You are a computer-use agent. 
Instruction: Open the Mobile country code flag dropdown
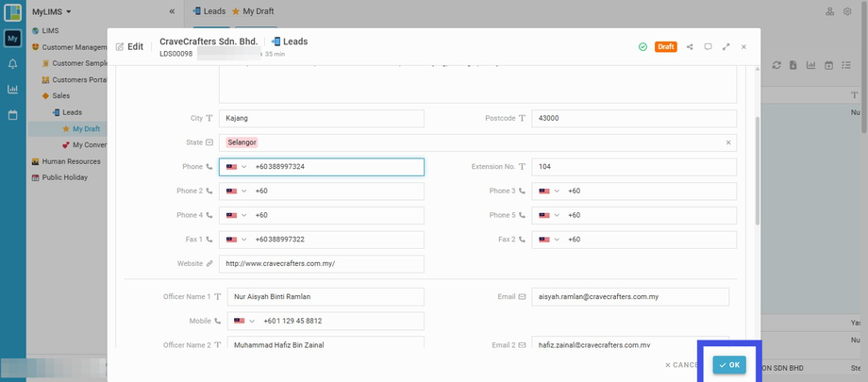click(x=244, y=321)
